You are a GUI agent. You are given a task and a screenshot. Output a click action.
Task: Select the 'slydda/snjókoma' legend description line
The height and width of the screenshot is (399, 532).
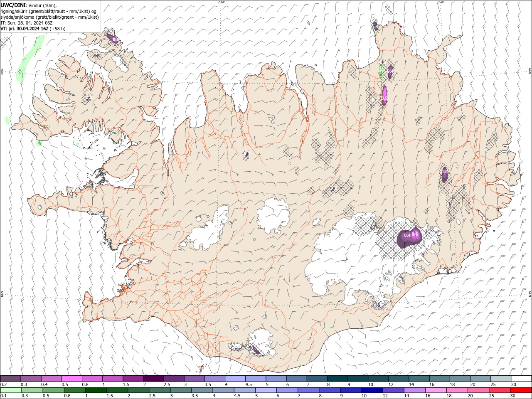[50, 17]
